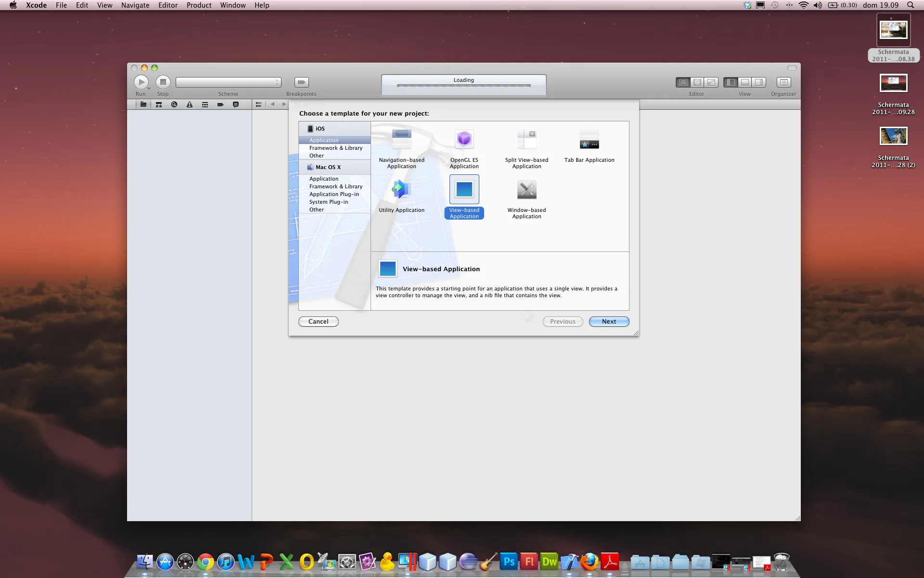The width and height of the screenshot is (924, 578).
Task: Open the Scheme dropdown
Action: pos(228,82)
